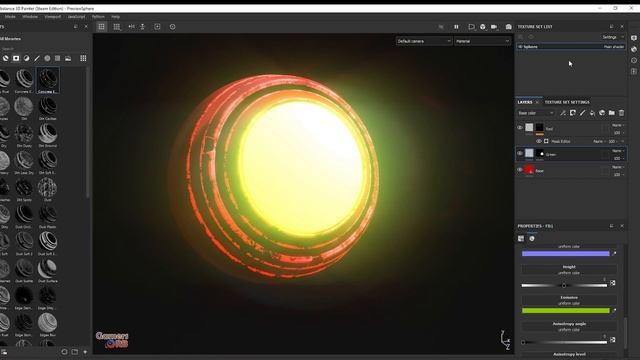
Task: Open the Viewport menu
Action: 53,17
